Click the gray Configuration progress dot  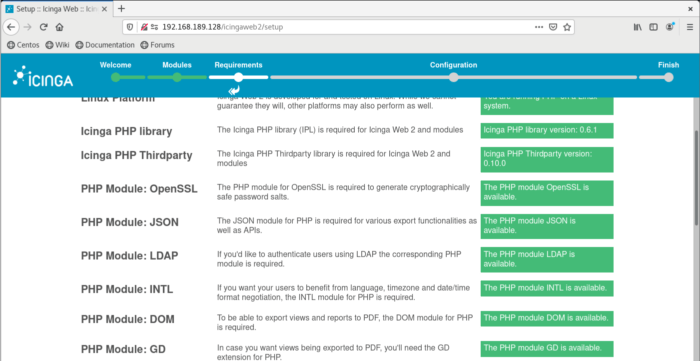[x=454, y=77]
